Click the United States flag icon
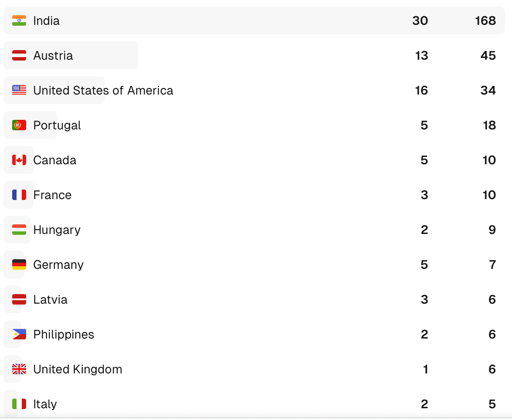Screen dimensions: 512x420 click(19, 90)
